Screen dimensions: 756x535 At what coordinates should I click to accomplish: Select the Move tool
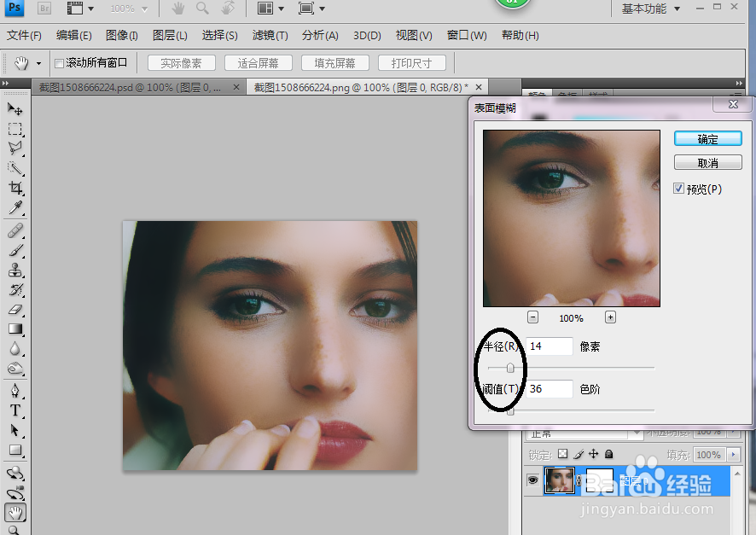(15, 109)
